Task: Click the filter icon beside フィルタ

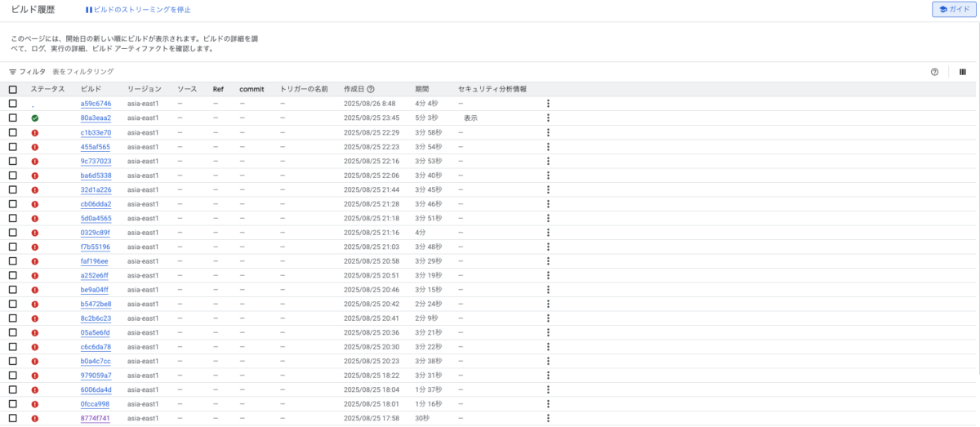Action: point(13,72)
